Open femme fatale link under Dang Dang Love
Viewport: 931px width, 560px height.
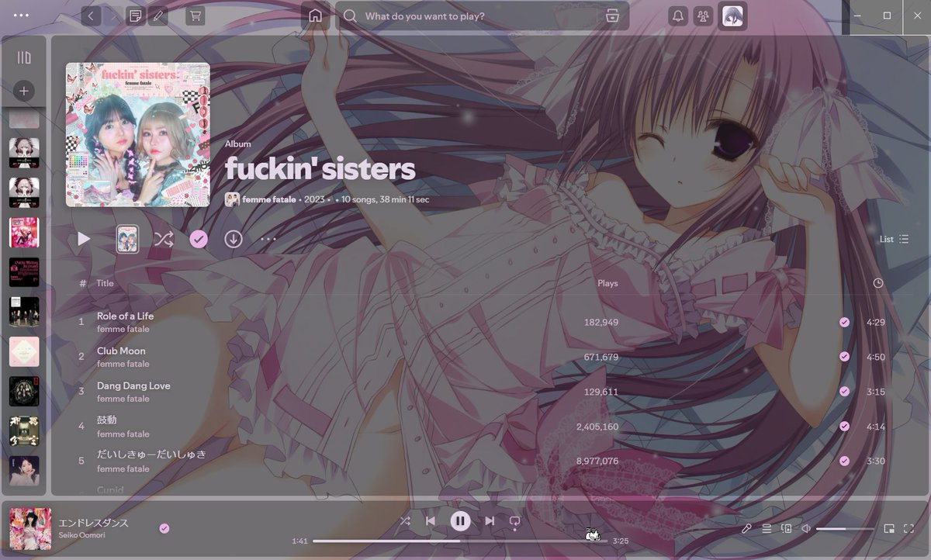pos(123,399)
